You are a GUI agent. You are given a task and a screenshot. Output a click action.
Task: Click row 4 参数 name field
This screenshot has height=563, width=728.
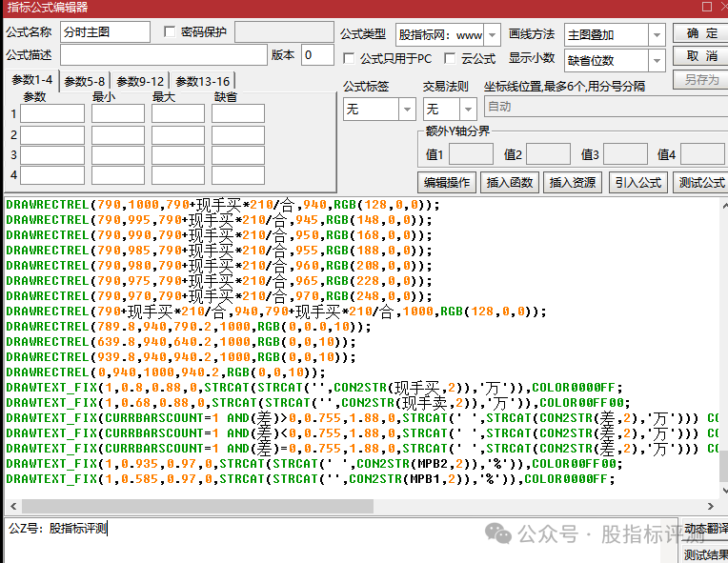tap(52, 175)
